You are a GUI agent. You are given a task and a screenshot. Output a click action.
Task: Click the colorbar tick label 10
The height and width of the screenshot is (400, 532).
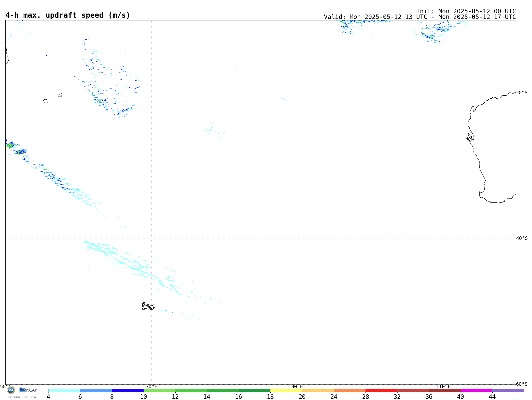click(x=144, y=397)
